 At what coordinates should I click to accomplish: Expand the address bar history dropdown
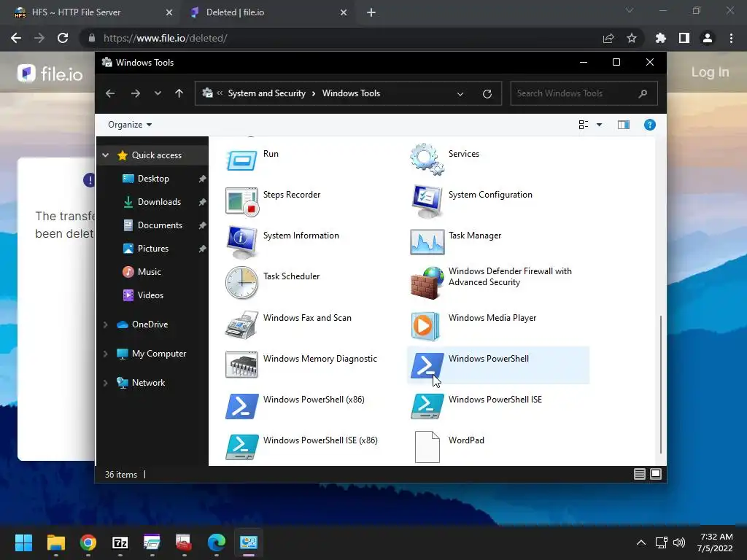[x=460, y=94]
